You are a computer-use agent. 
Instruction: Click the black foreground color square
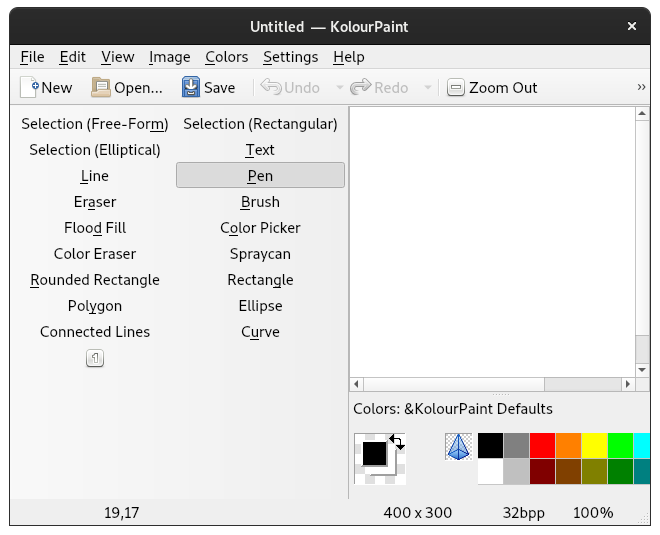(374, 453)
